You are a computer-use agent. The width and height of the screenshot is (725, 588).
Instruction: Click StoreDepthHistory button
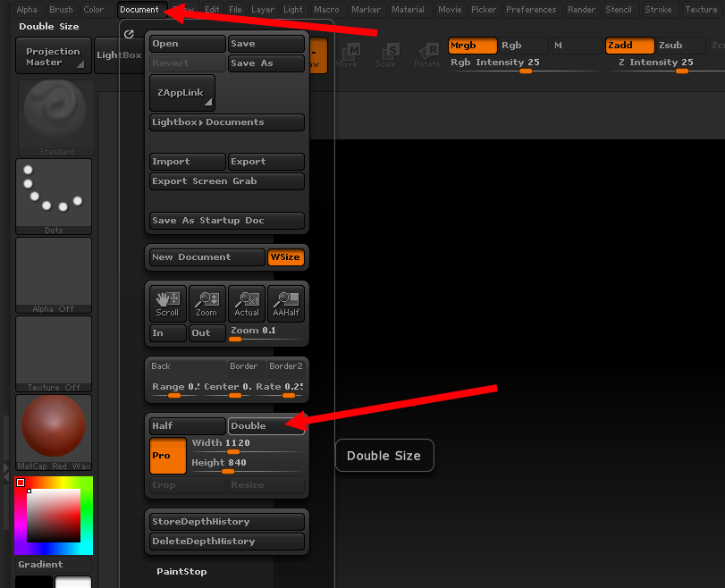click(227, 522)
